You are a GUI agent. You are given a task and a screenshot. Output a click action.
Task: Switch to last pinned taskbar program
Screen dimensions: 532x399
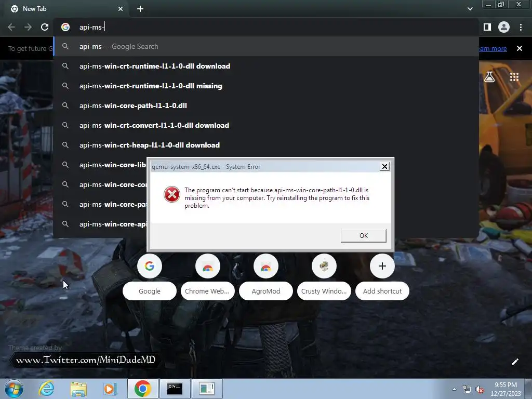[207, 389]
